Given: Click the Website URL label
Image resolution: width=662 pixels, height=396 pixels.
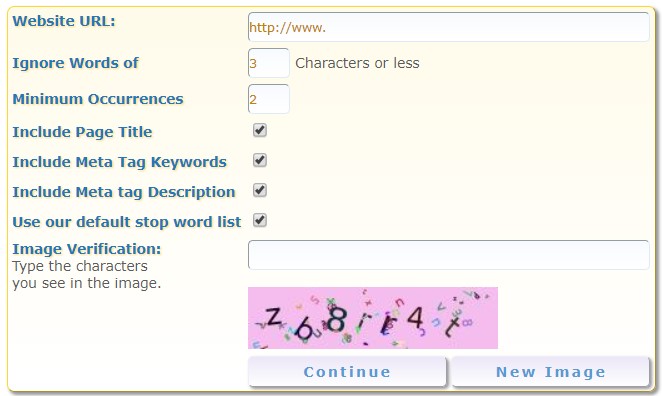Looking at the screenshot, I should point(64,21).
